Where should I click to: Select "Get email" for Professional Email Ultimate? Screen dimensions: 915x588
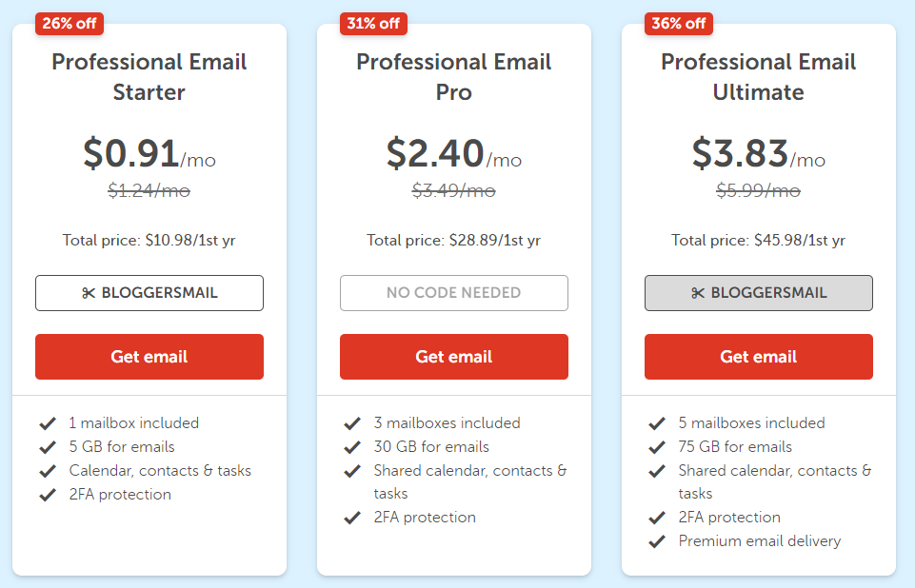tap(758, 356)
